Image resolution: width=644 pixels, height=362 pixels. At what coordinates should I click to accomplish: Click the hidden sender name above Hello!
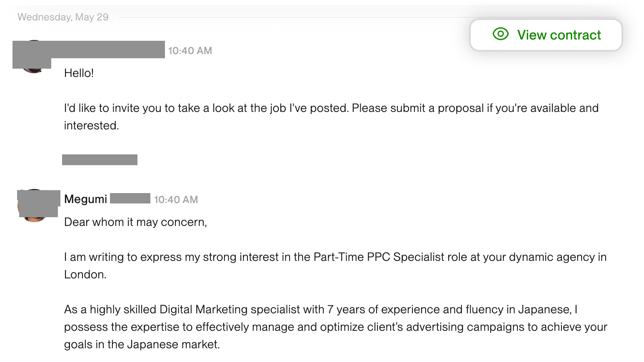[x=107, y=50]
